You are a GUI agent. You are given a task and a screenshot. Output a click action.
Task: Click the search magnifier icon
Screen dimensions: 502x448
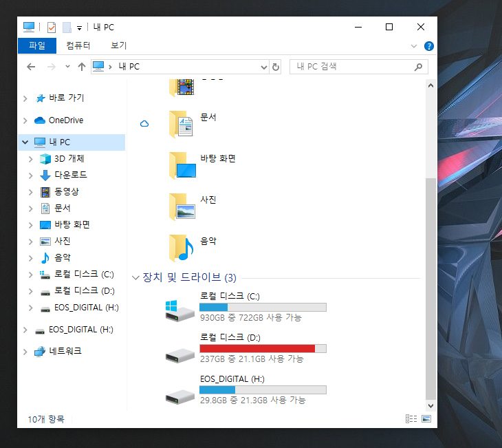(x=418, y=67)
